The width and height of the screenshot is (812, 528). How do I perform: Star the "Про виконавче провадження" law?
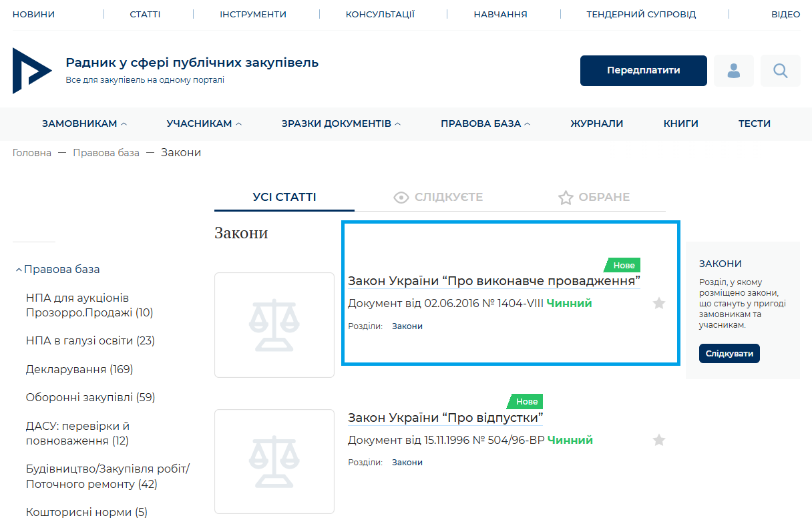[659, 304]
